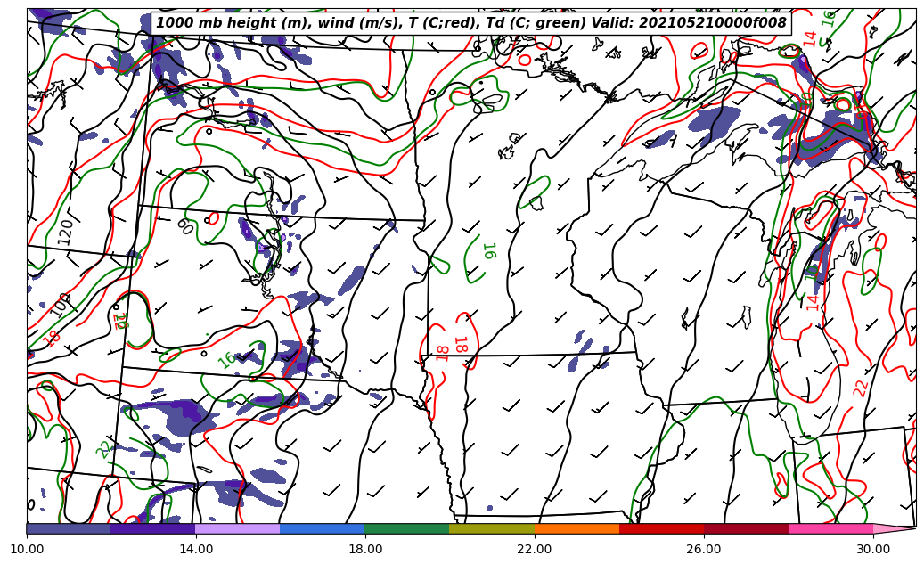Screen dimensions: 924x564
Task: Click the 26.00 colorbar tick label
Action: pos(704,549)
